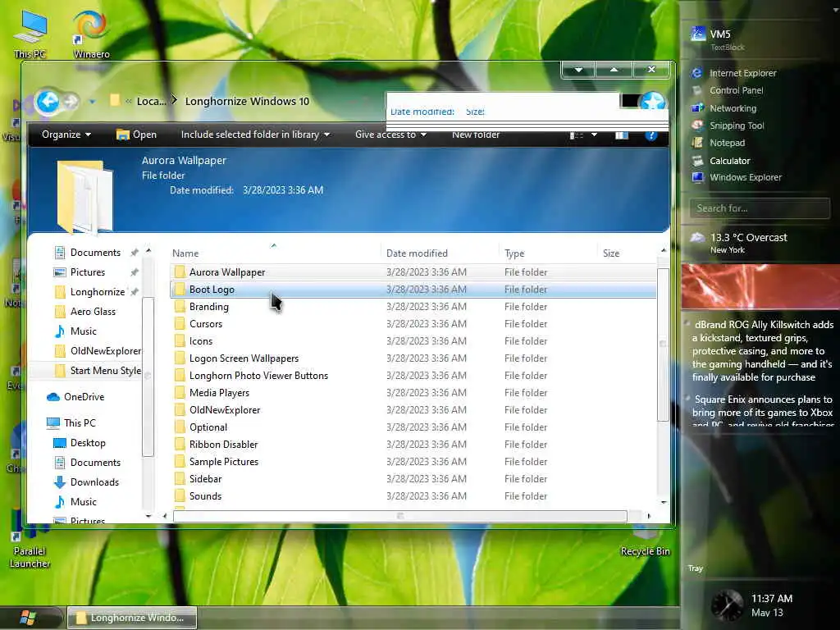Select the Boot Logo folder

(413, 290)
